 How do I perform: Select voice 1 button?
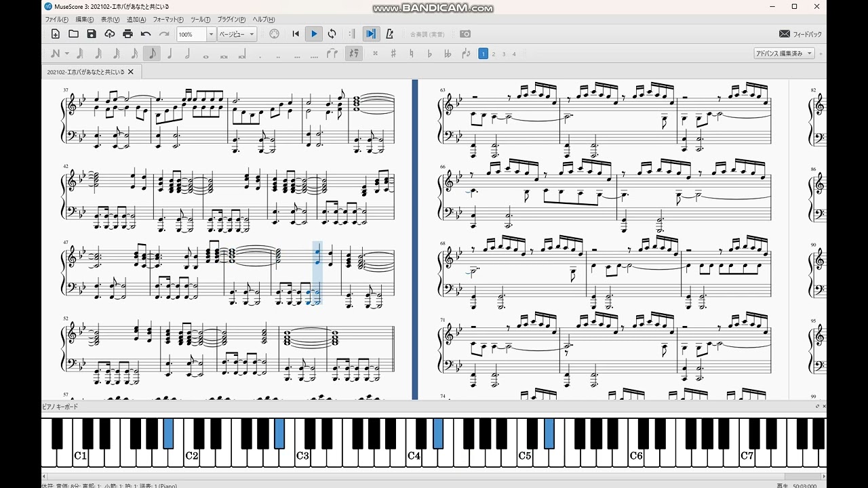(x=484, y=54)
